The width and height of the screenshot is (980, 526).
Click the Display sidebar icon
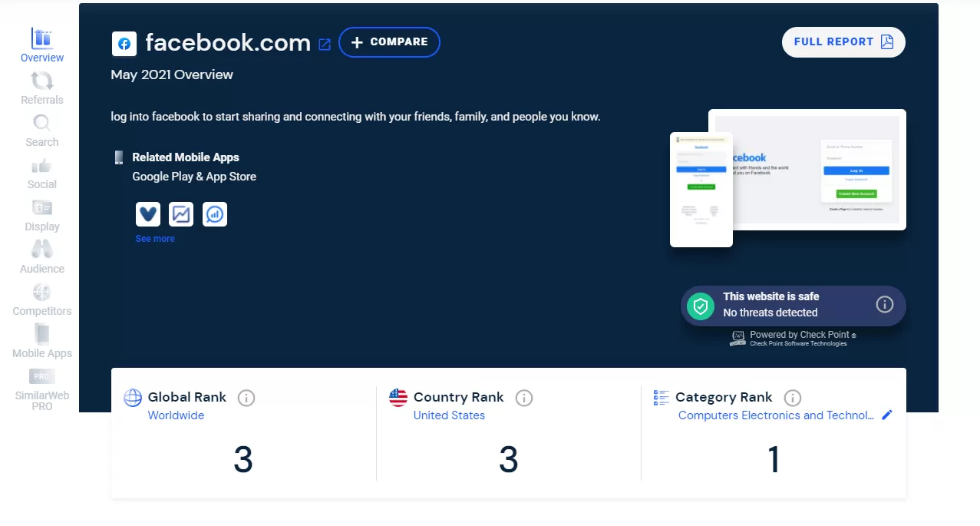[41, 209]
